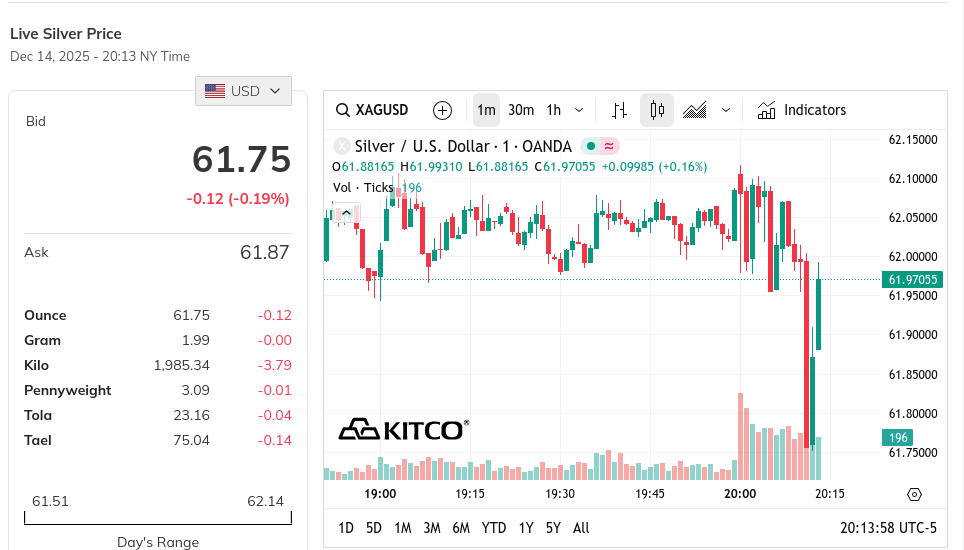Select the 1h interval

pos(554,111)
